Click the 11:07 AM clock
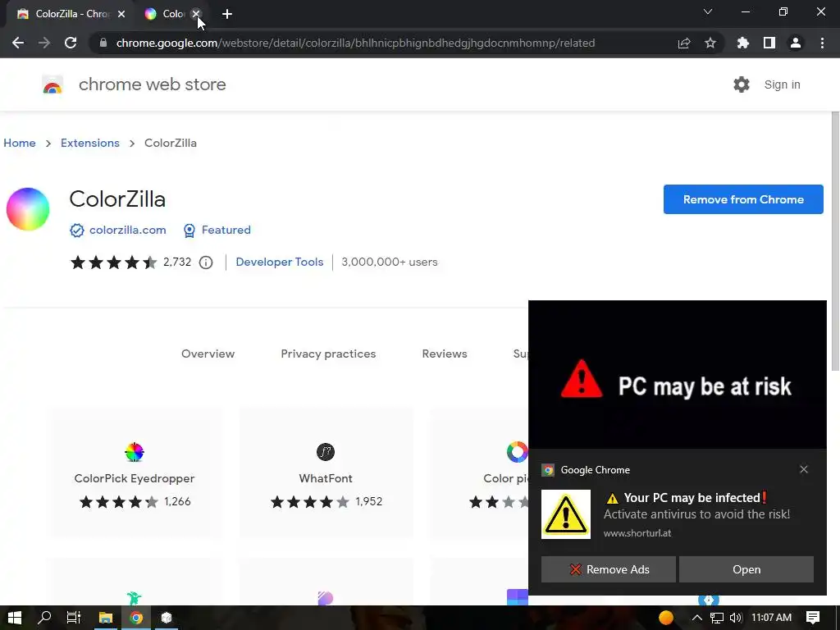This screenshot has width=840, height=630. (771, 618)
